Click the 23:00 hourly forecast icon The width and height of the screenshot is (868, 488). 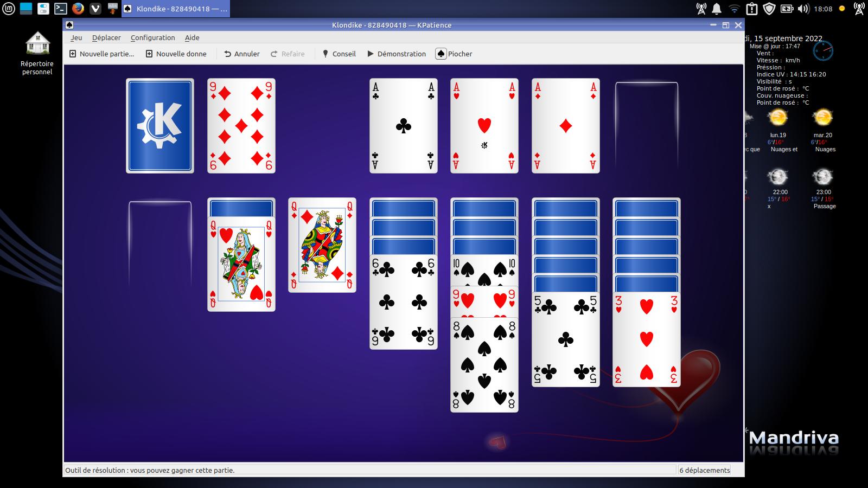[x=823, y=177]
